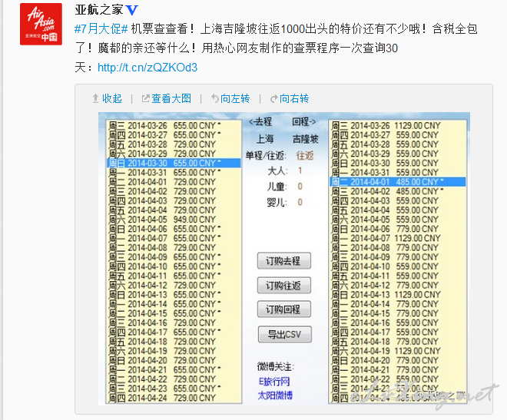Click the 订购回程 button
Image resolution: width=507 pixels, height=420 pixels.
tap(284, 309)
